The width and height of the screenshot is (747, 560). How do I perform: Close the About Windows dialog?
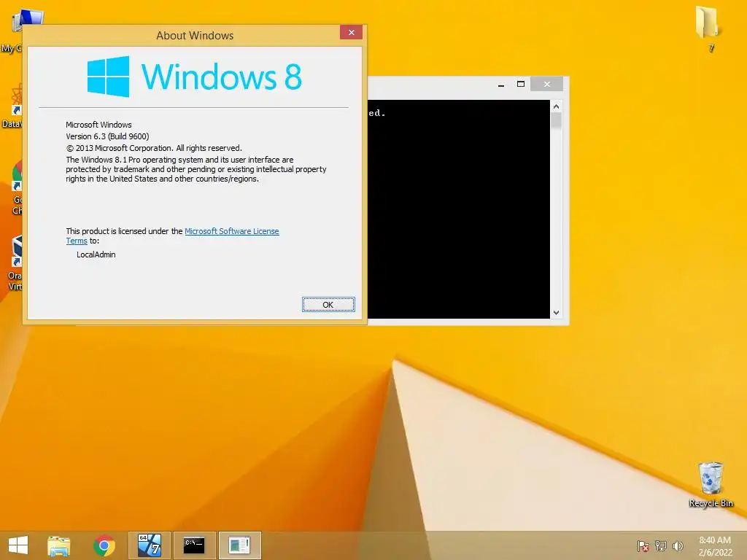(351, 32)
